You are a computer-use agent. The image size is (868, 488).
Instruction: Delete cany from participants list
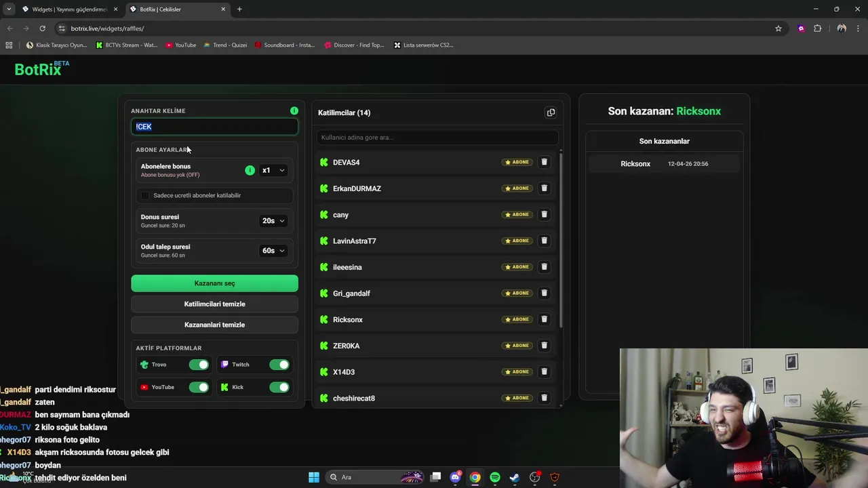coord(544,214)
